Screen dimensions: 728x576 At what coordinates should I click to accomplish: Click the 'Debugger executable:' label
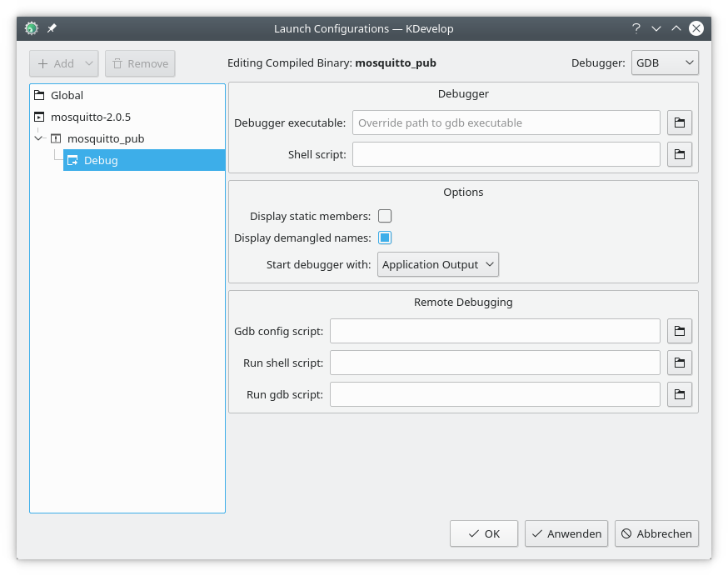[x=290, y=123]
